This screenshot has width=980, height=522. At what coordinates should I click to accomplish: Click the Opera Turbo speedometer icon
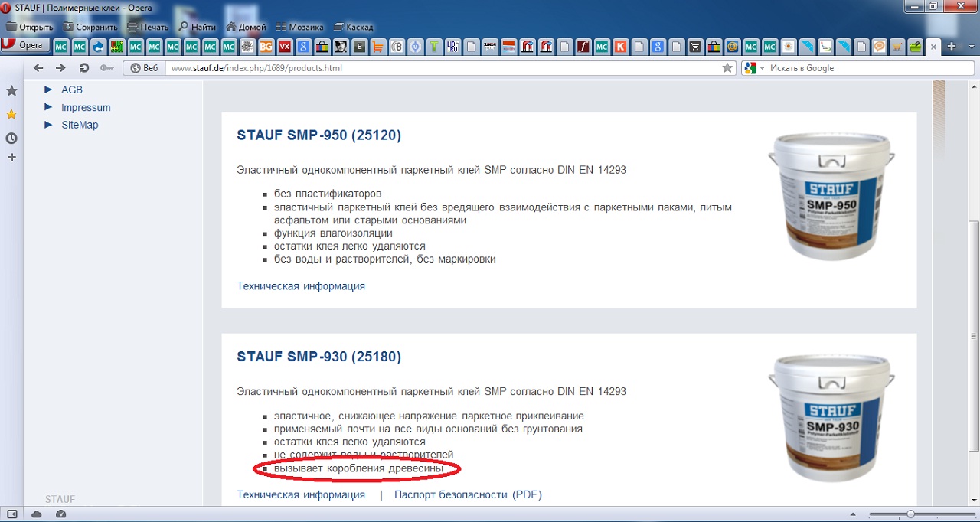(61, 514)
